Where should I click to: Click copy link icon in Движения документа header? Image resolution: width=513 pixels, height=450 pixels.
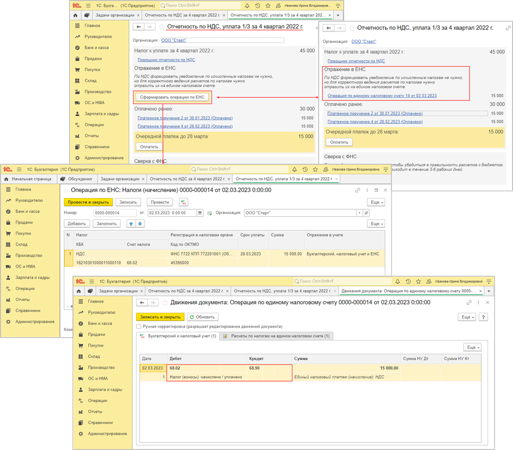(x=469, y=303)
